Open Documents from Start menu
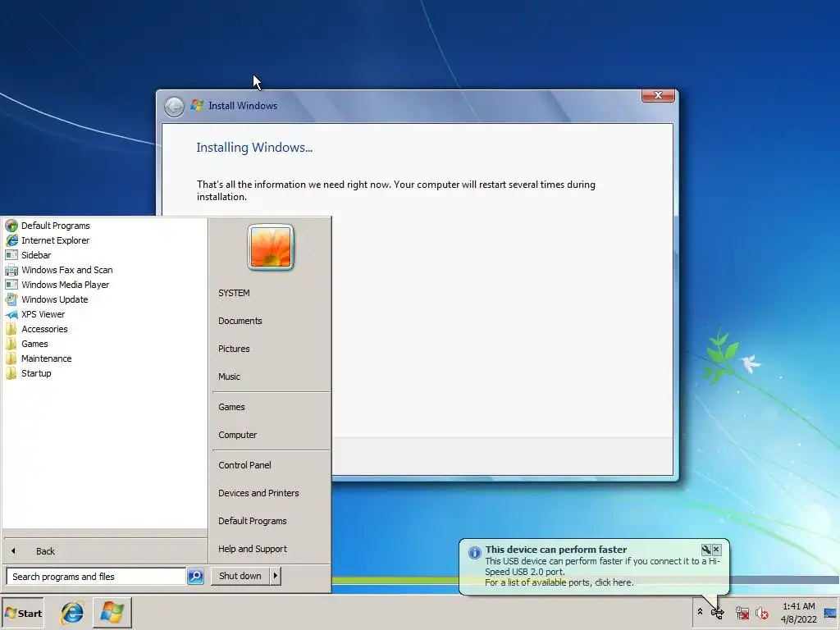This screenshot has height=630, width=840. click(x=240, y=321)
